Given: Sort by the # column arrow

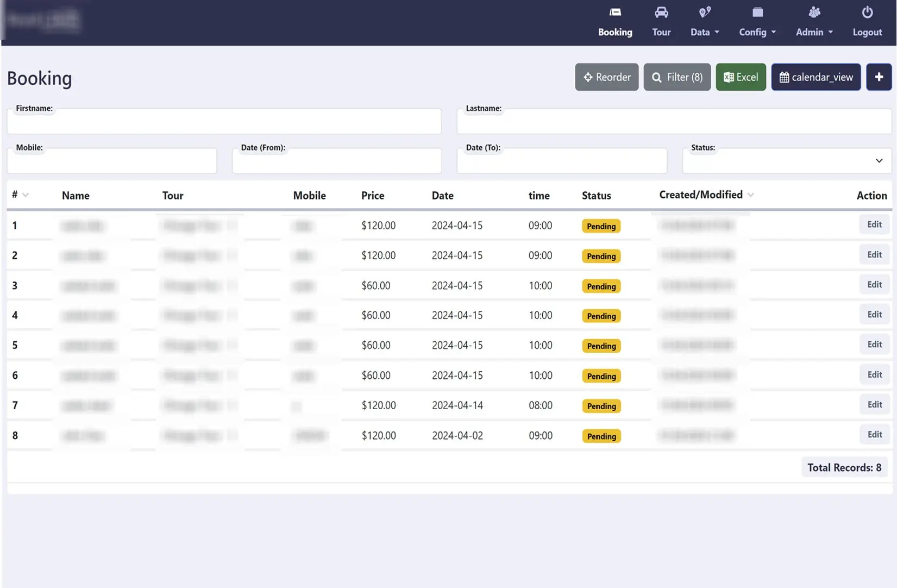Looking at the screenshot, I should click(26, 195).
